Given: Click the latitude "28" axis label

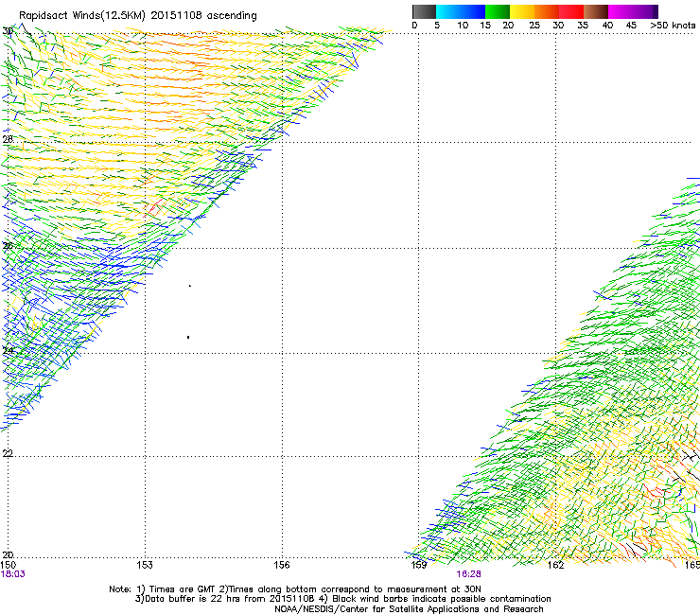Looking at the screenshot, I should click(8, 139).
